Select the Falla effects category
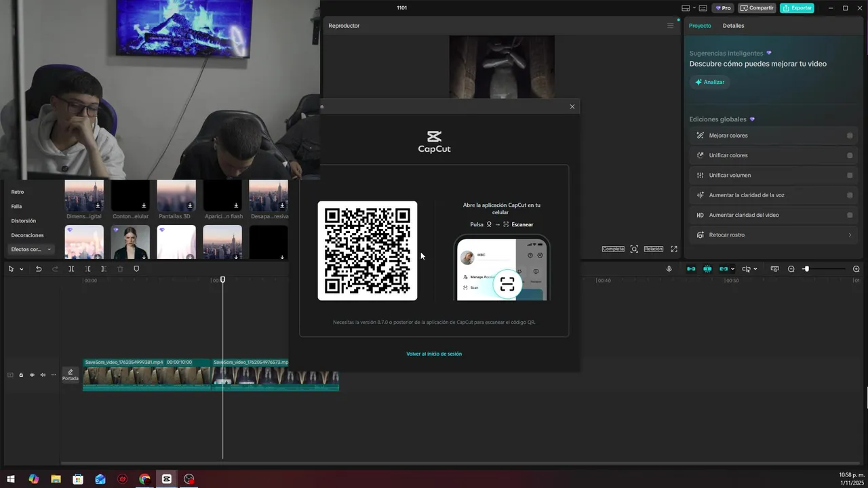868x488 pixels. (x=17, y=206)
